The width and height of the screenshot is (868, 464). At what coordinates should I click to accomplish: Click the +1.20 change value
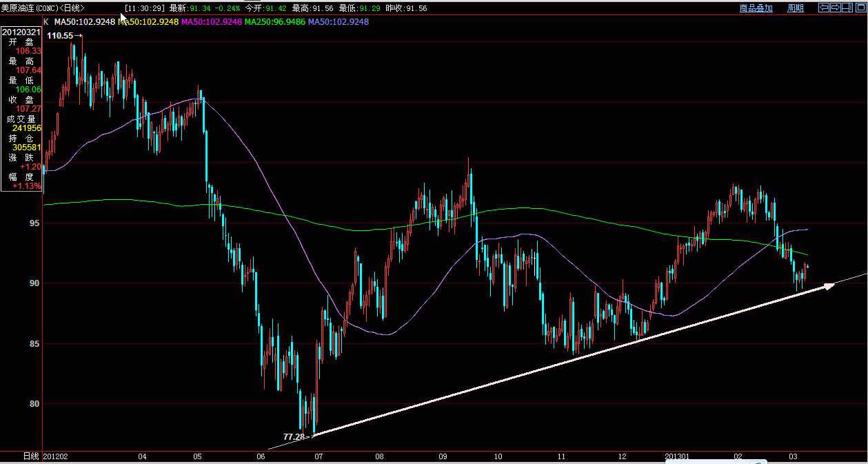(31, 167)
